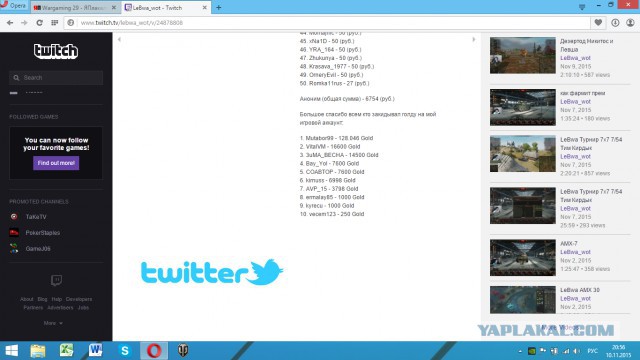The image size is (640, 360).
Task: Open World of Tanks from taskbar
Action: point(183,351)
